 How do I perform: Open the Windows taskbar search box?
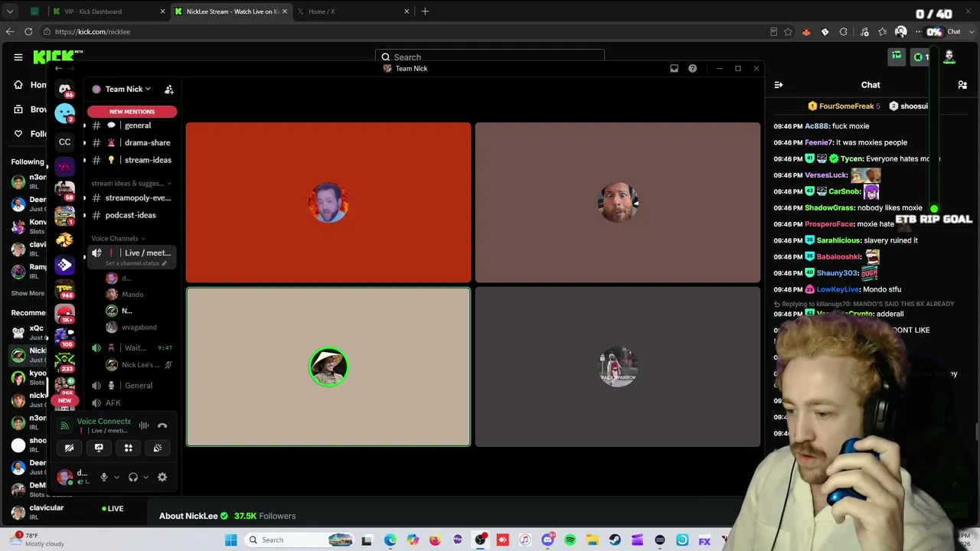click(x=300, y=540)
